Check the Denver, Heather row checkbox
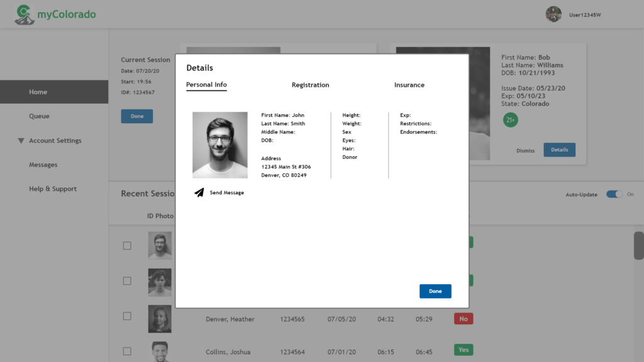Image resolution: width=644 pixels, height=362 pixels. click(127, 316)
